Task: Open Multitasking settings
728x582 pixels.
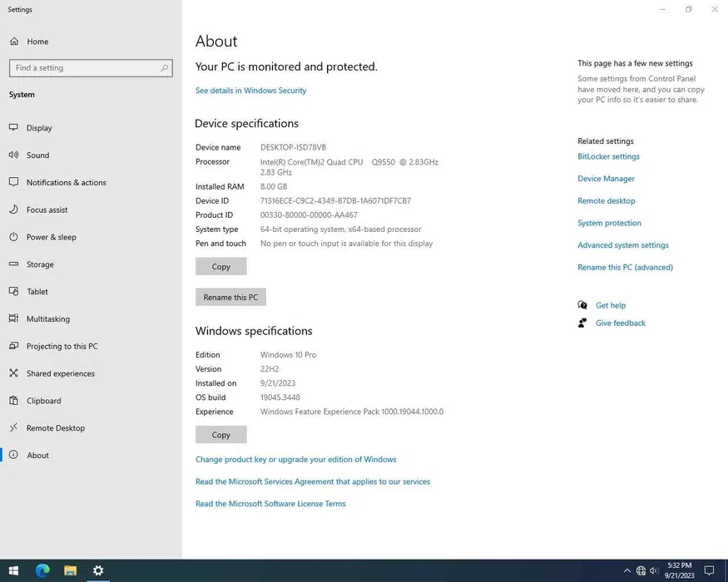Action: (x=91, y=318)
